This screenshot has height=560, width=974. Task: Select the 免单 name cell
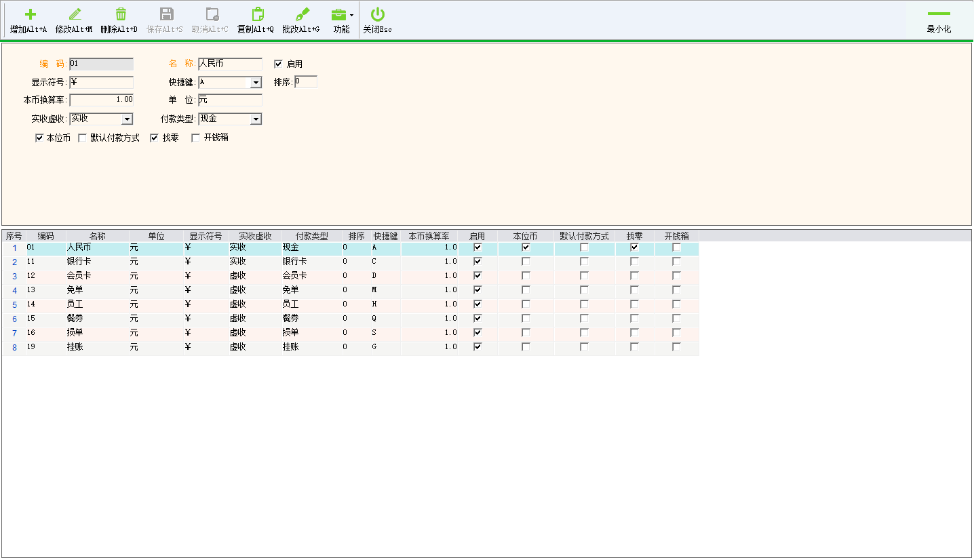(x=97, y=290)
